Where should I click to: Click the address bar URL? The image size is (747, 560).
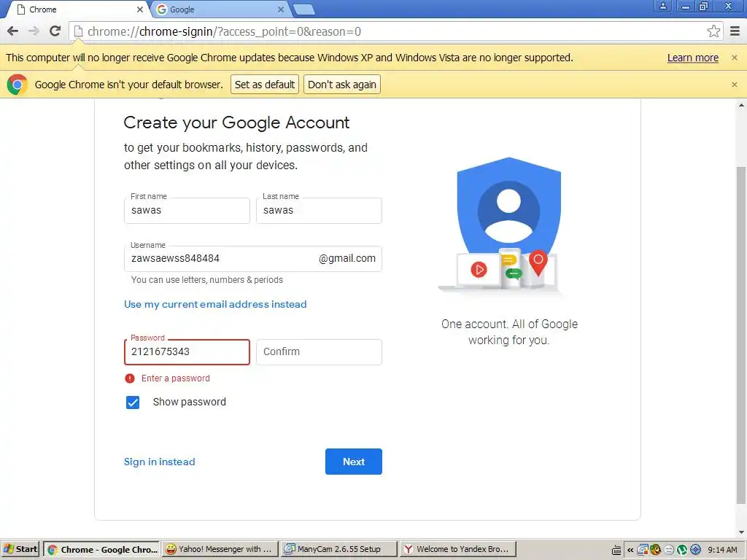224,31
